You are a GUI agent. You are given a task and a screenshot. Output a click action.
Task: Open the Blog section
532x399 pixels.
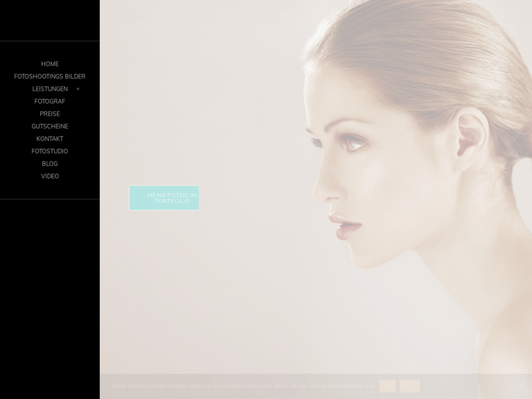tap(50, 164)
